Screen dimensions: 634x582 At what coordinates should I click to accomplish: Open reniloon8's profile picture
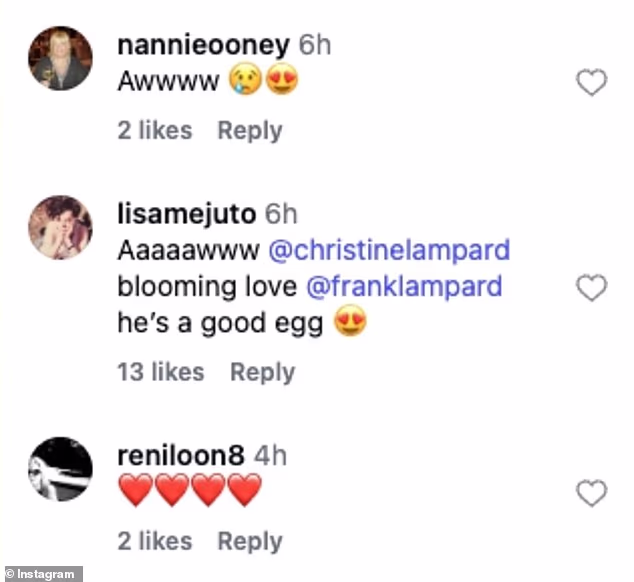tap(60, 469)
